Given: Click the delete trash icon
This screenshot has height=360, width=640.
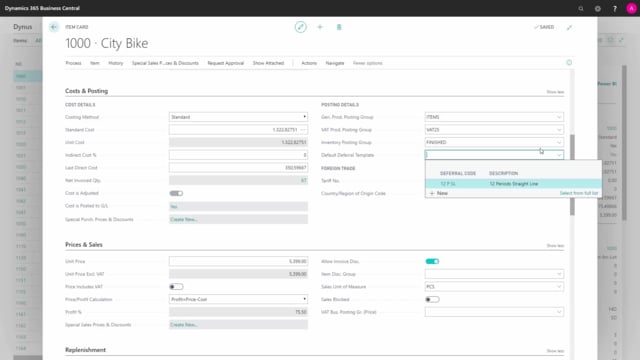Looking at the screenshot, I should point(339,27).
